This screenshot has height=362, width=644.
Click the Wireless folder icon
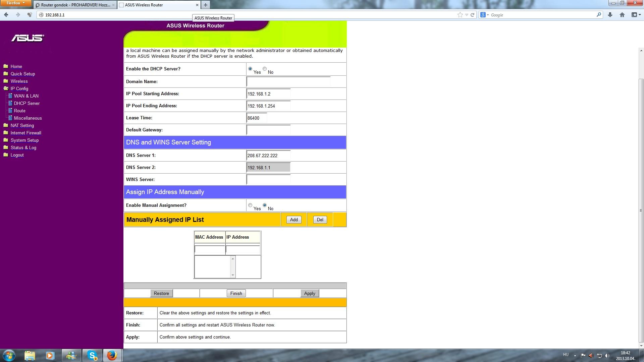[x=6, y=81]
